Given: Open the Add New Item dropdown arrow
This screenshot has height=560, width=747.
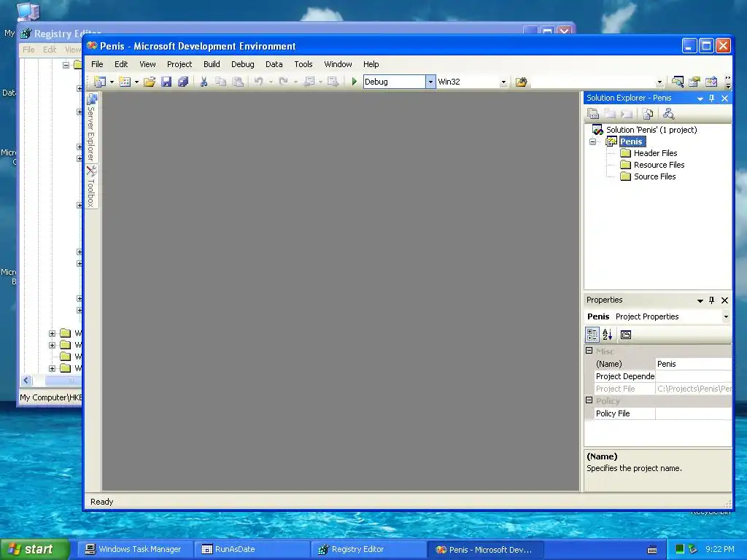Looking at the screenshot, I should click(x=136, y=82).
